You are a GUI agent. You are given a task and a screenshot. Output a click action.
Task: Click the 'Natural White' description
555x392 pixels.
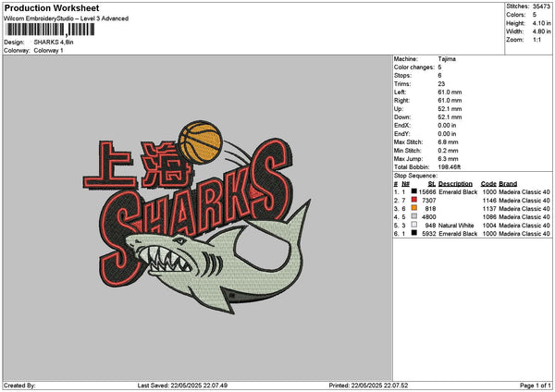456,226
